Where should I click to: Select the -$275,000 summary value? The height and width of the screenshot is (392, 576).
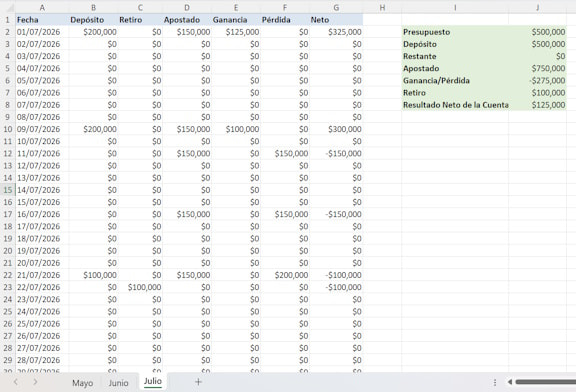(x=537, y=80)
